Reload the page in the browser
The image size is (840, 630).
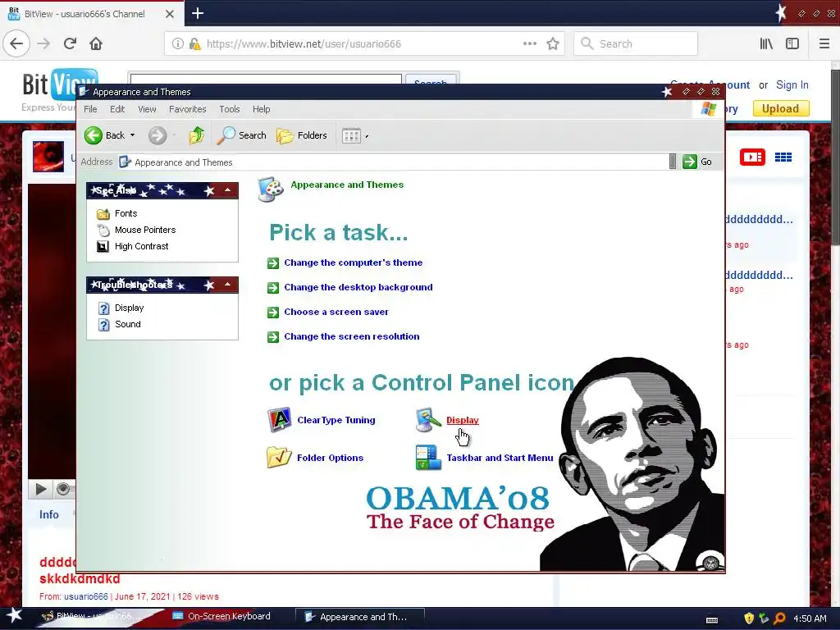[70, 43]
